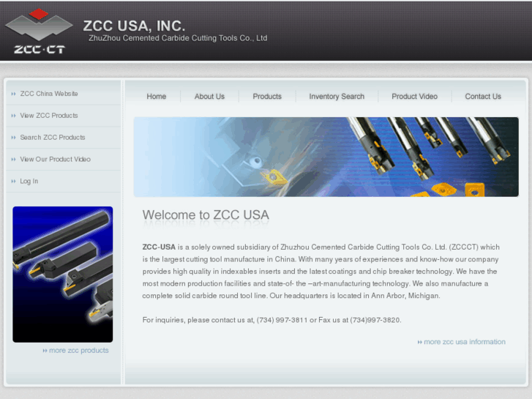Open the Products menu item

pyautogui.click(x=267, y=97)
